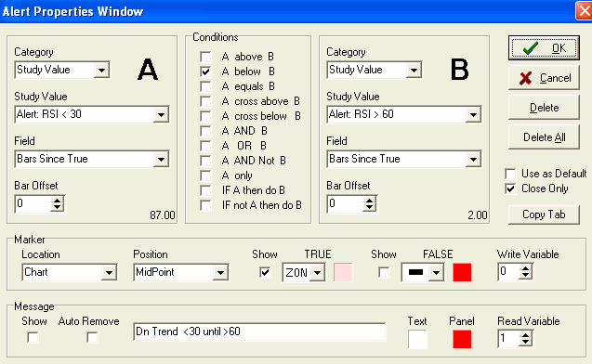Increase Bar Offset spinner in section A
Screen dimensions: 592x364
point(58,200)
